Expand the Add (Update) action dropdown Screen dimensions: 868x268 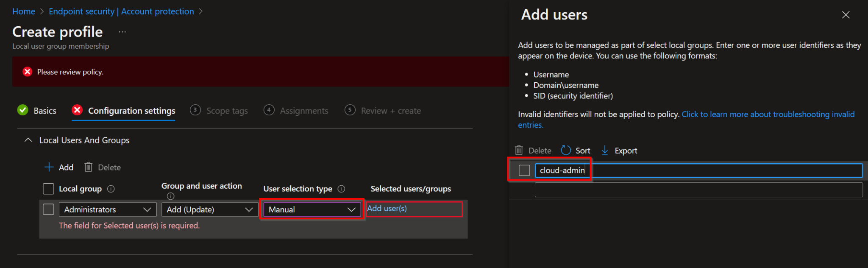pyautogui.click(x=209, y=209)
